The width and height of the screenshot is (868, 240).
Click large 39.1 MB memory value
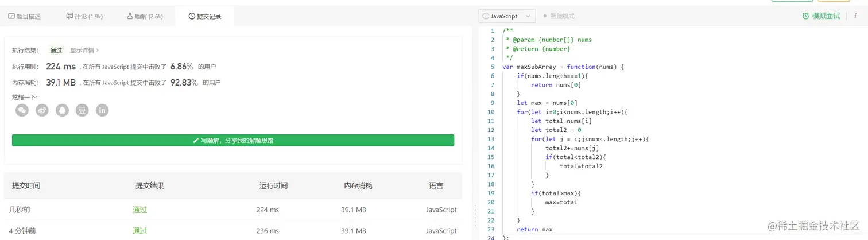click(61, 83)
